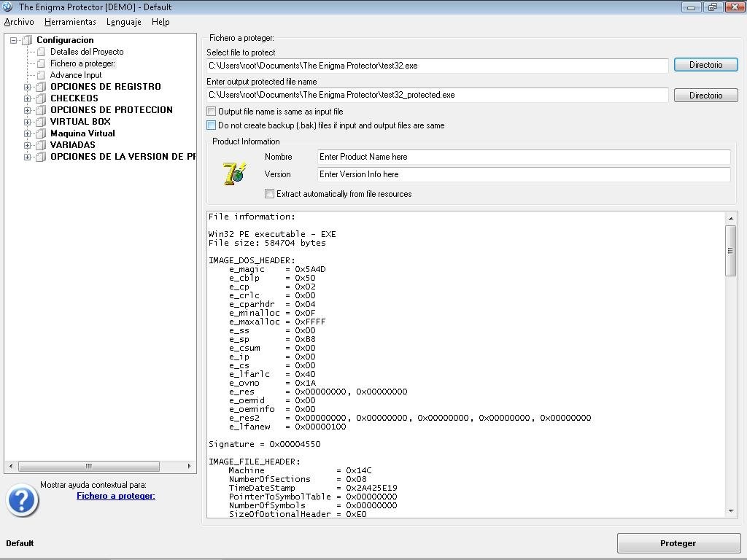Click file information vertical scrollbar thumb
The image size is (747, 560).
pos(730,251)
